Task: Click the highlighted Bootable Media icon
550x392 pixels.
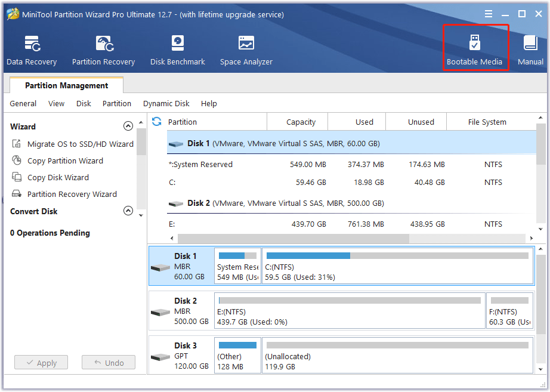Action: click(x=475, y=47)
